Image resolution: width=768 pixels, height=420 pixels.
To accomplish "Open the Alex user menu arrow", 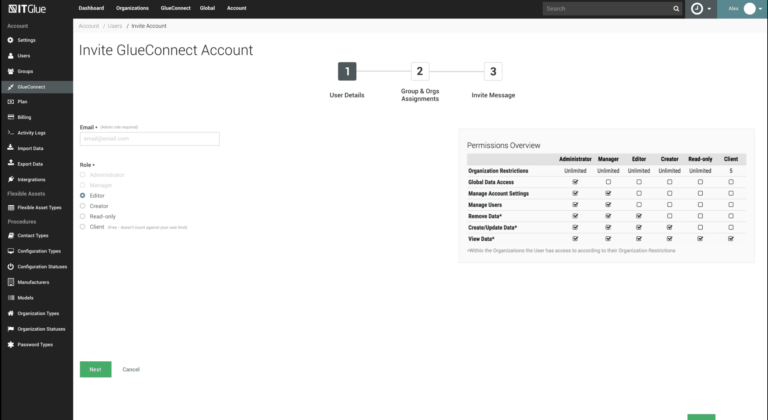I will tap(760, 9).
